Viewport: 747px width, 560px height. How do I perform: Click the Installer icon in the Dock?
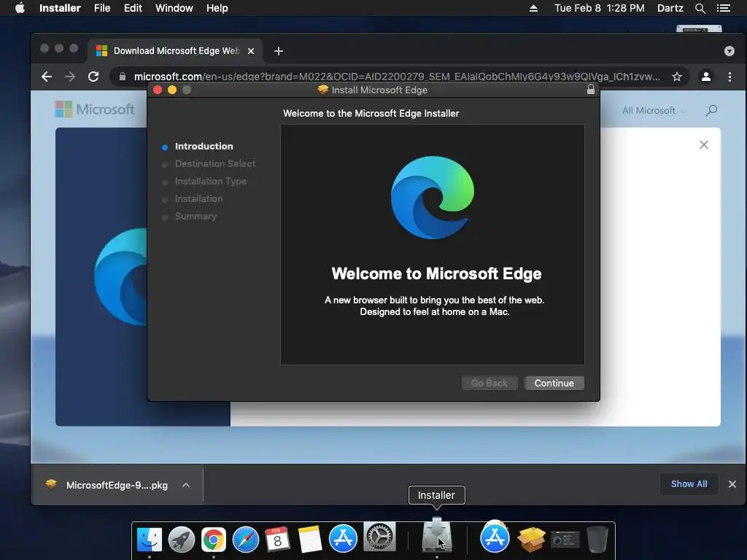point(436,536)
